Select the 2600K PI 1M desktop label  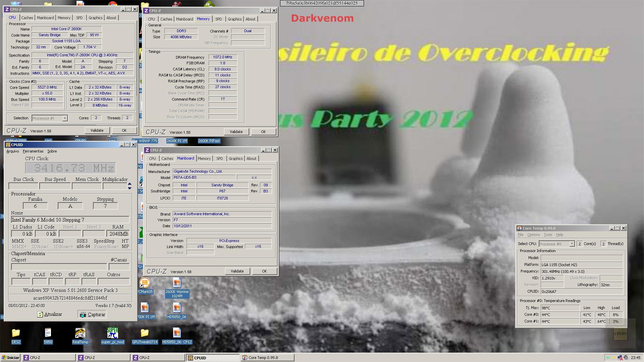[x=177, y=141]
